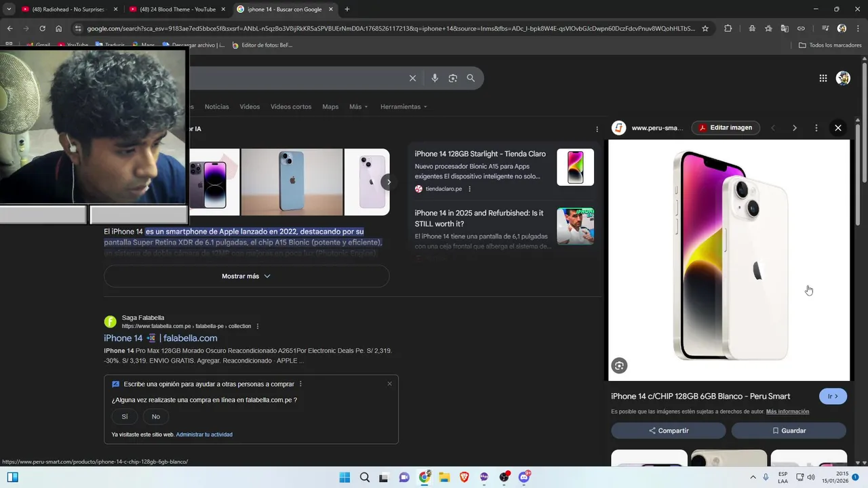Screen dimensions: 868x488
Task: Open taskbar Search
Action: [x=364, y=477]
